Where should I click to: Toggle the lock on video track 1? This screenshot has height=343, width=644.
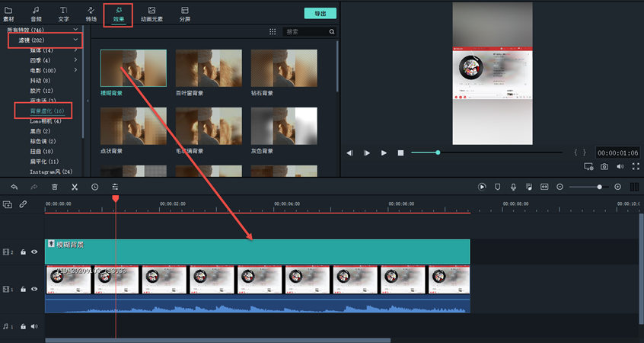coord(24,290)
